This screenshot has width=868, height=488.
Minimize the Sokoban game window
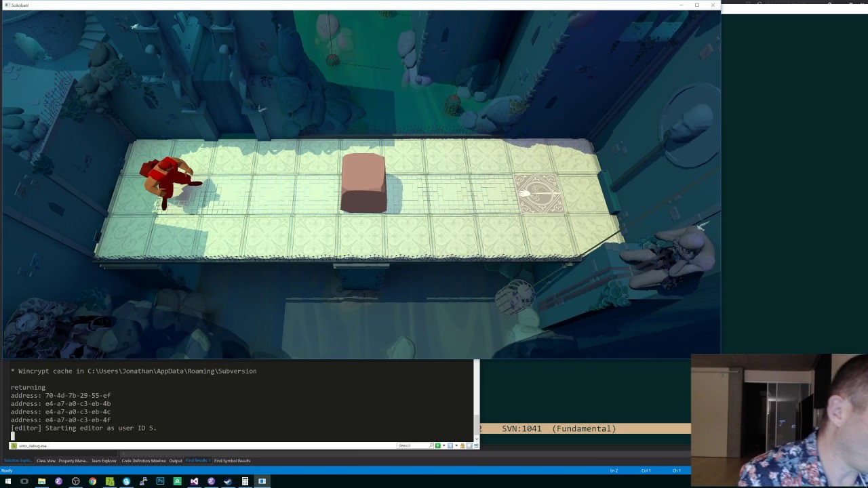(x=681, y=5)
